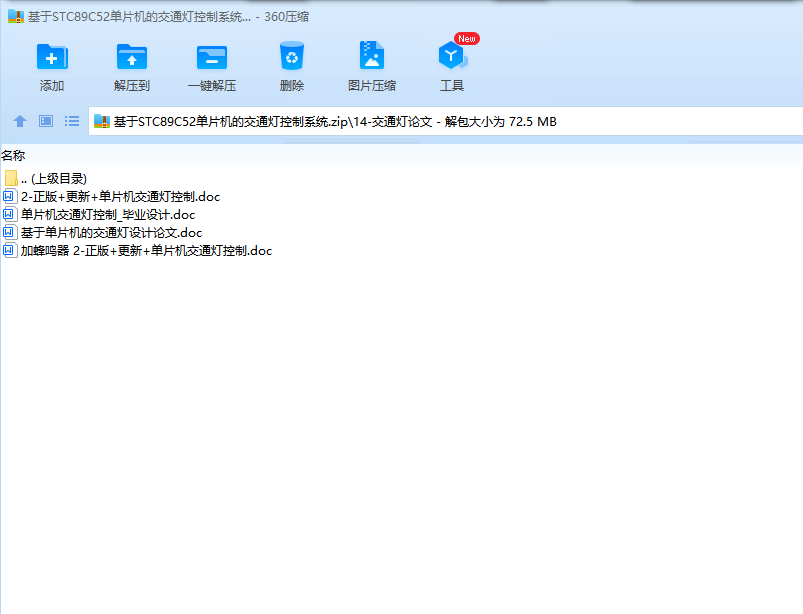Click the archive path address field
This screenshot has width=803, height=614.
coord(446,121)
